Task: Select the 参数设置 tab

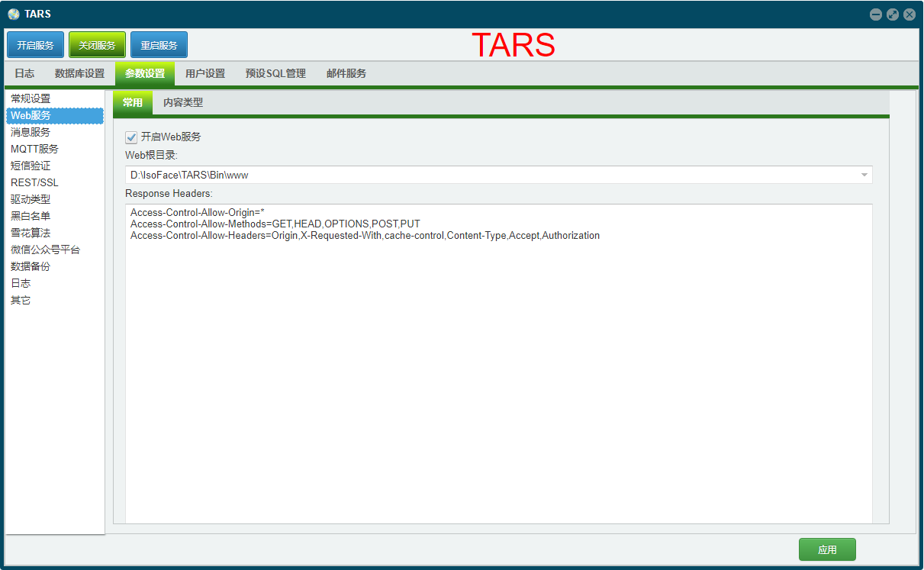Action: 145,74
